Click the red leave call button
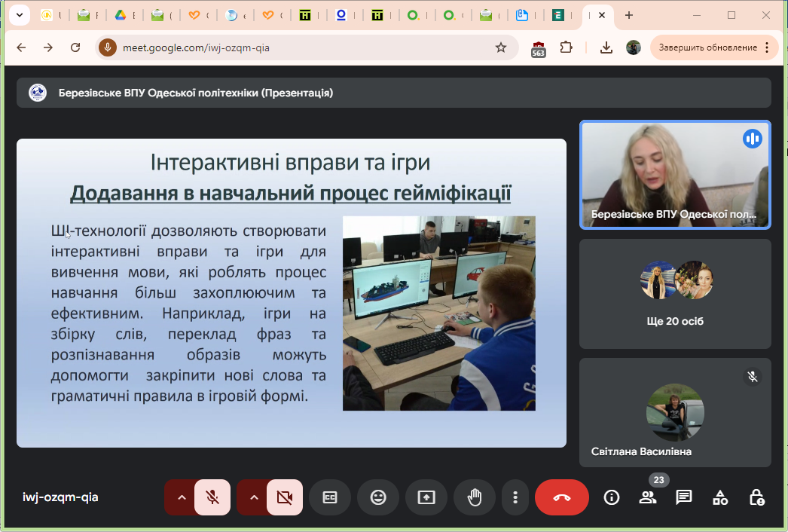788x532 pixels. [x=562, y=497]
